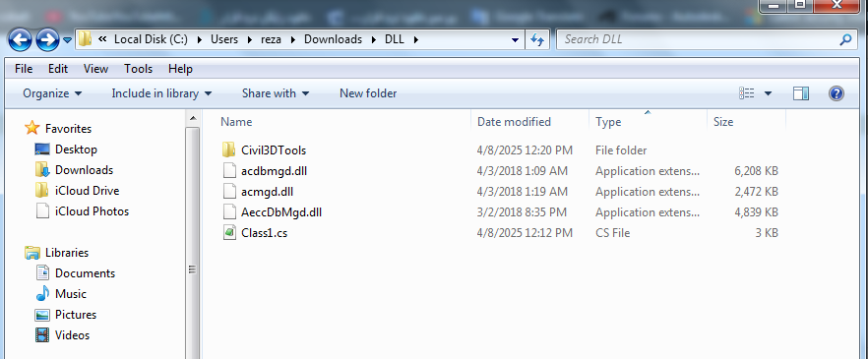Focus the Search DLL field
The image size is (868, 359).
pos(706,39)
